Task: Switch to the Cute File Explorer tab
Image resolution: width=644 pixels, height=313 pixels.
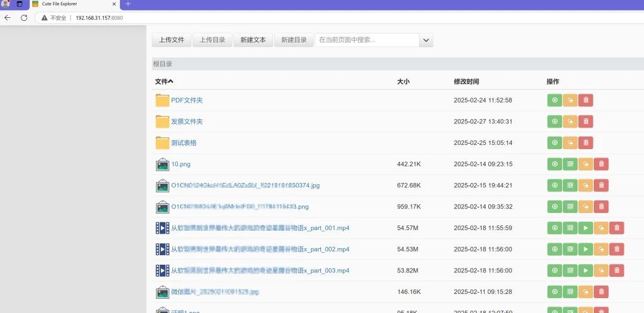Action: pyautogui.click(x=74, y=4)
